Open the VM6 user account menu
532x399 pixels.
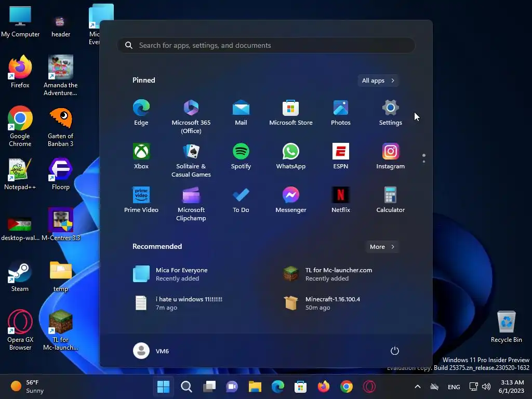151,351
